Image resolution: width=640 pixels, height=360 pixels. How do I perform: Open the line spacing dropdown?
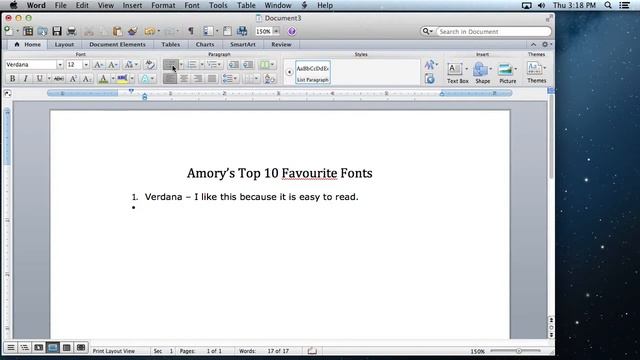(230, 78)
